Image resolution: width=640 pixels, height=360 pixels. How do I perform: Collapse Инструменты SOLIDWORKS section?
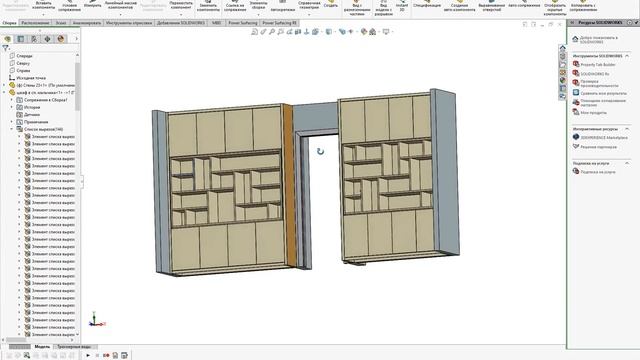(627, 56)
